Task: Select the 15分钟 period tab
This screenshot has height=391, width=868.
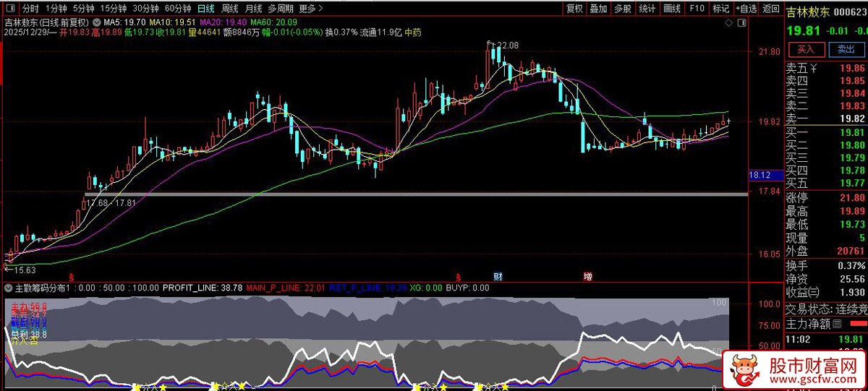Action: [x=114, y=9]
